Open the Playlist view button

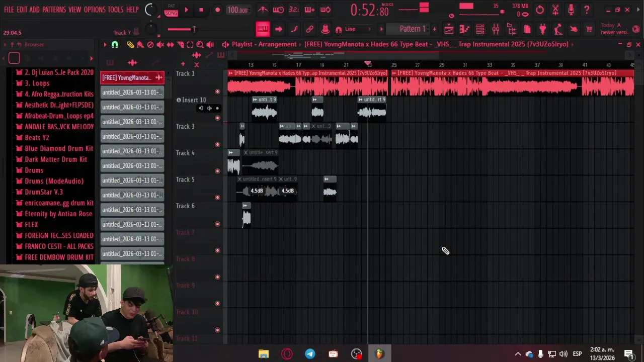[x=449, y=29]
